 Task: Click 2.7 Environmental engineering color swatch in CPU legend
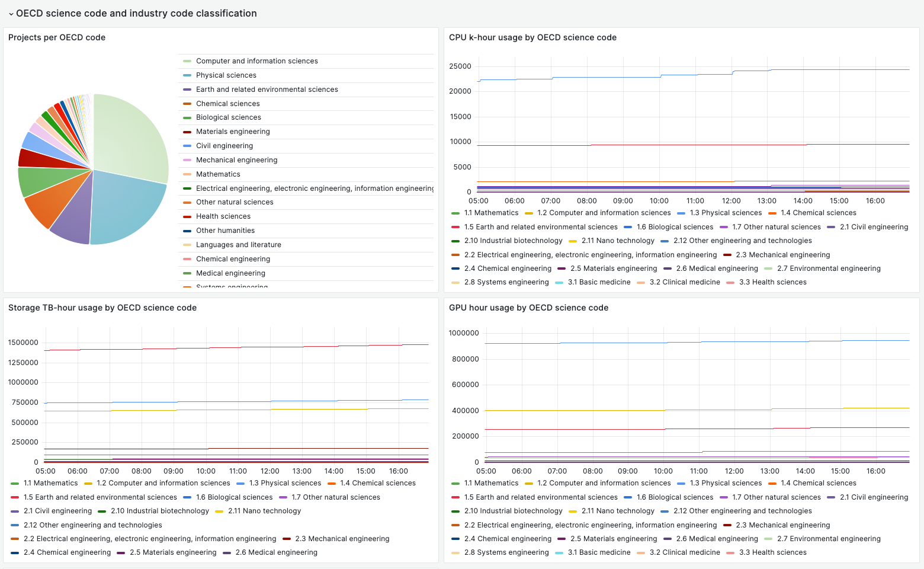pyautogui.click(x=768, y=268)
